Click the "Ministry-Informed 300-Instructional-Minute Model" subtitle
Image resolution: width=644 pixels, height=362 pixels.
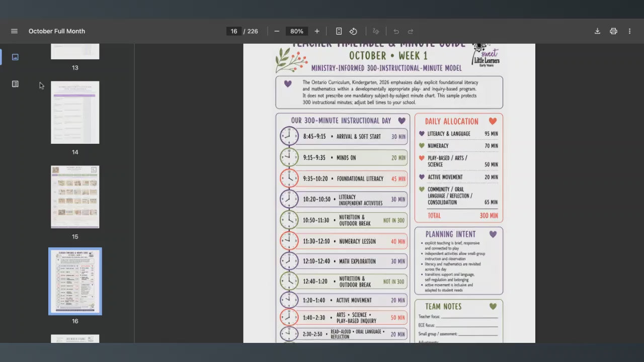[386, 68]
